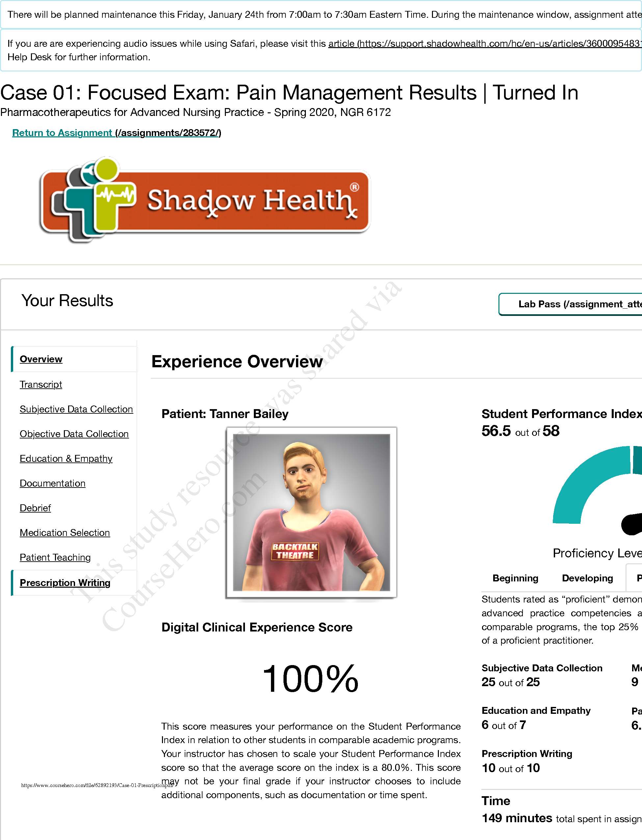The width and height of the screenshot is (642, 840).
Task: Click the Overview navigation tab
Action: point(42,358)
